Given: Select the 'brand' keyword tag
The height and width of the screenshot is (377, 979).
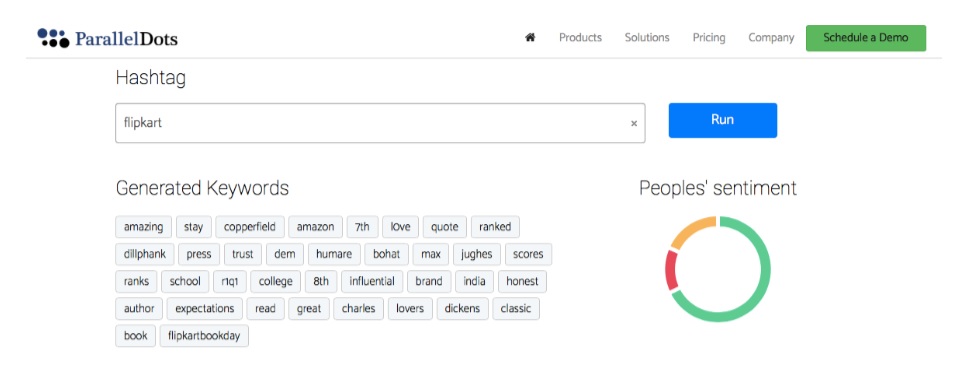Looking at the screenshot, I should click(x=429, y=281).
